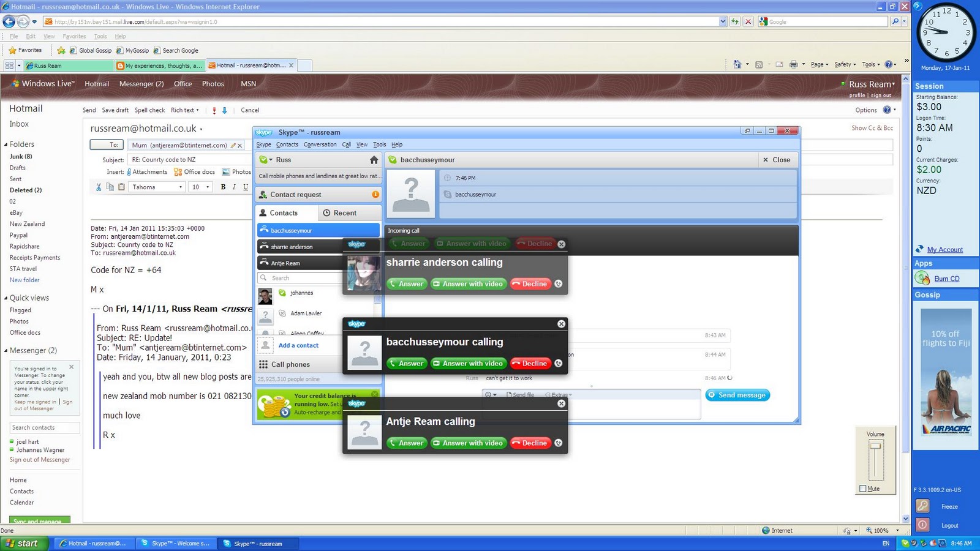Click the To: button
The width and height of the screenshot is (980, 551).
pos(107,145)
